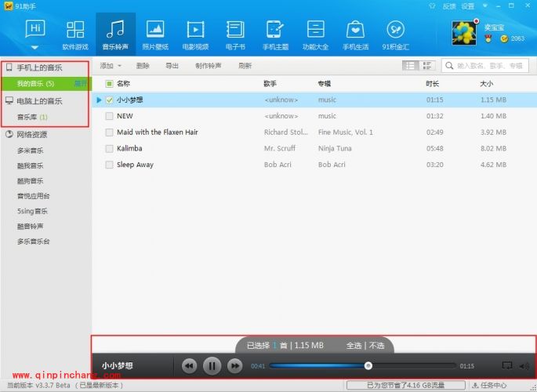Click the 导出 export button
537x392 pixels.
[x=172, y=66]
